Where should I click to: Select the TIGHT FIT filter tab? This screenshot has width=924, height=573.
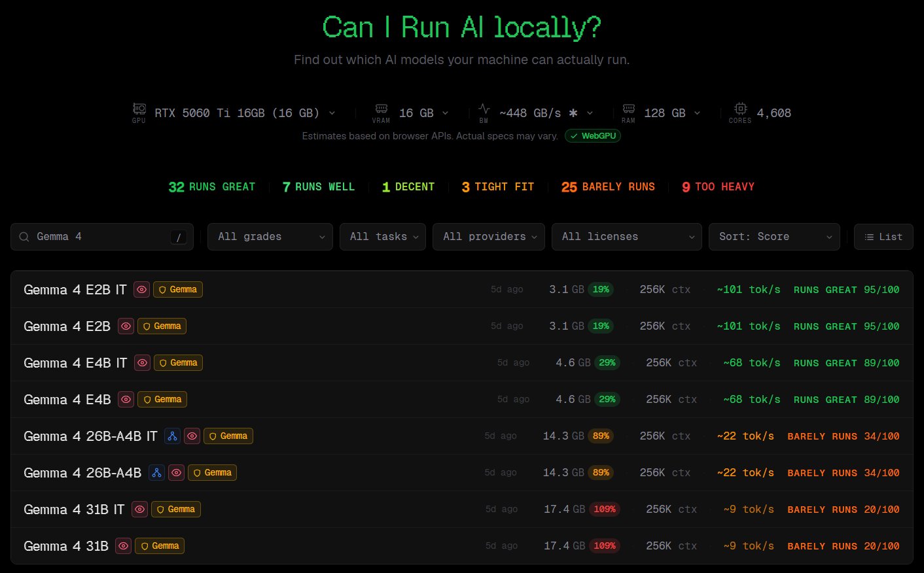(x=497, y=187)
